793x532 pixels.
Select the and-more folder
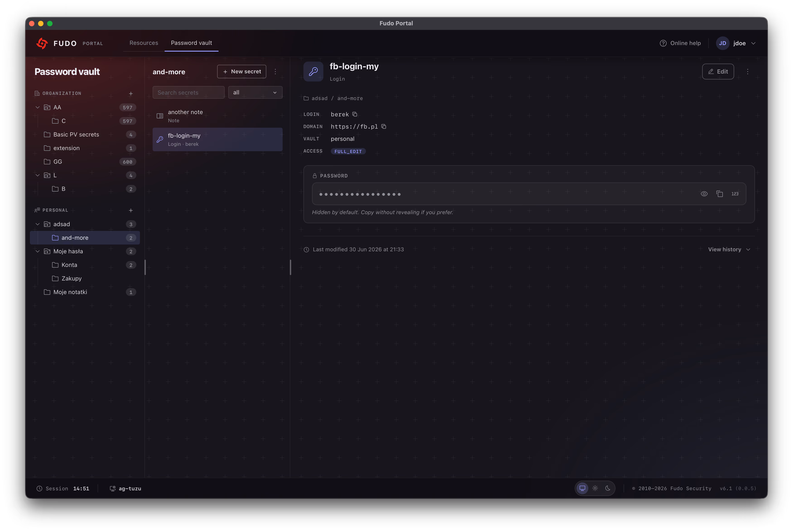85,238
